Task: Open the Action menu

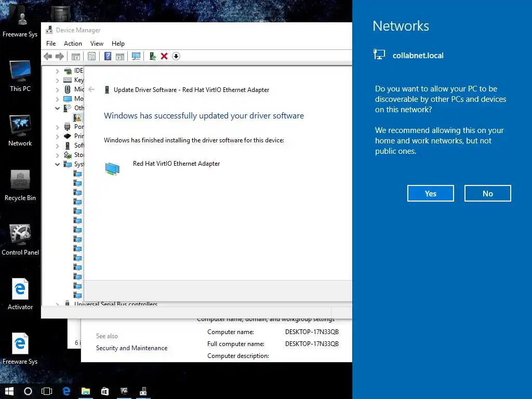Action: (x=73, y=44)
